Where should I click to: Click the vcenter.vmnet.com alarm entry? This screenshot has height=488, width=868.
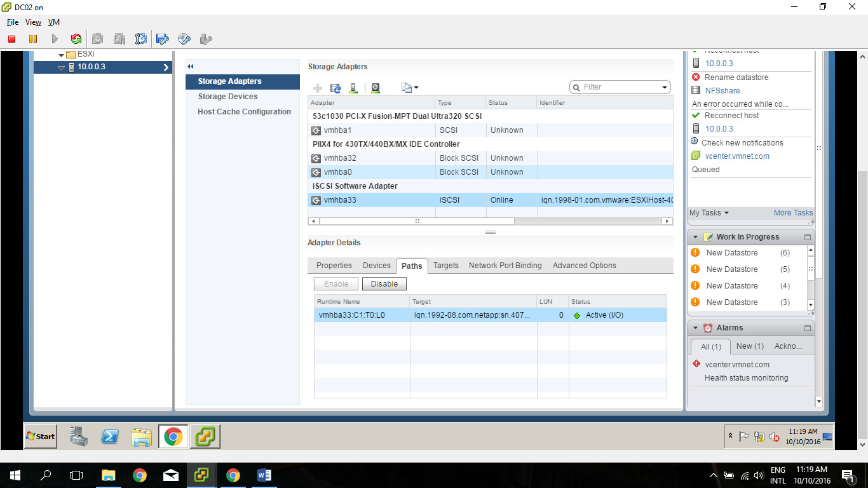[737, 365]
